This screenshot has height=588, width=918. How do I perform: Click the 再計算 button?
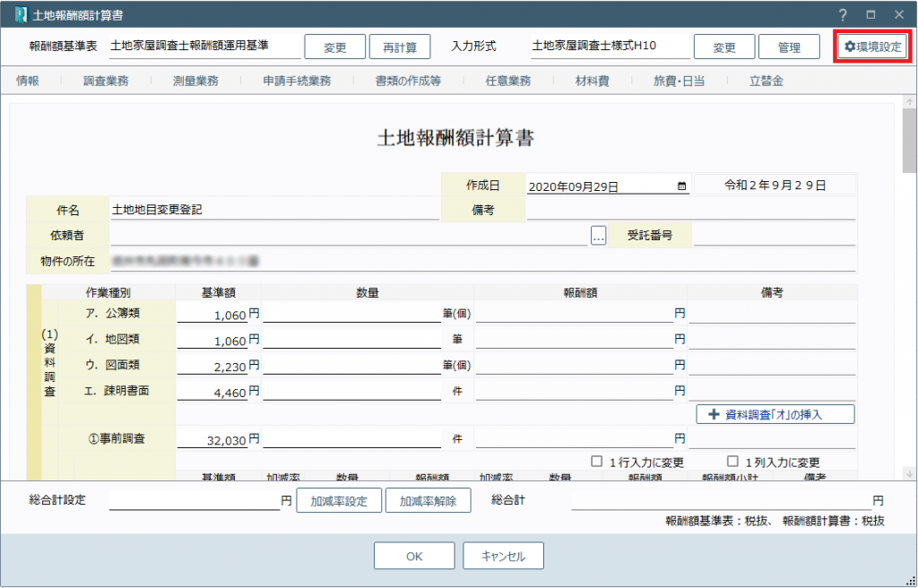400,47
